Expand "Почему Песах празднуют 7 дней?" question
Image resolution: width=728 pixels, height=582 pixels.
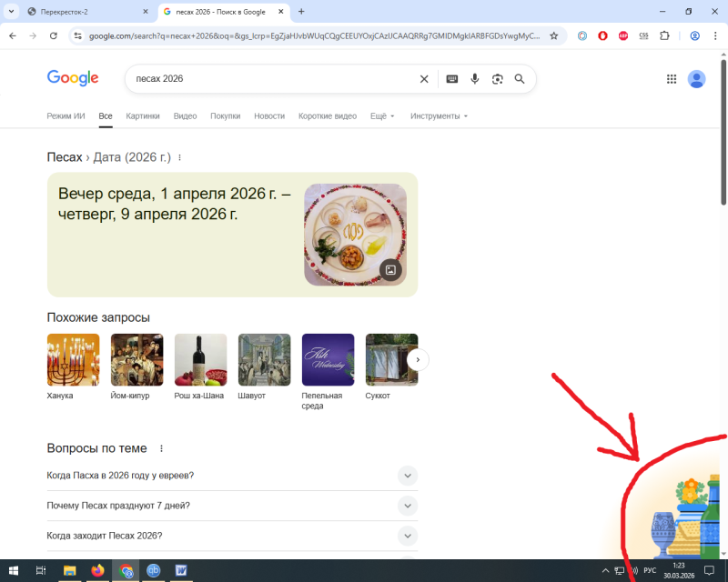tap(408, 506)
